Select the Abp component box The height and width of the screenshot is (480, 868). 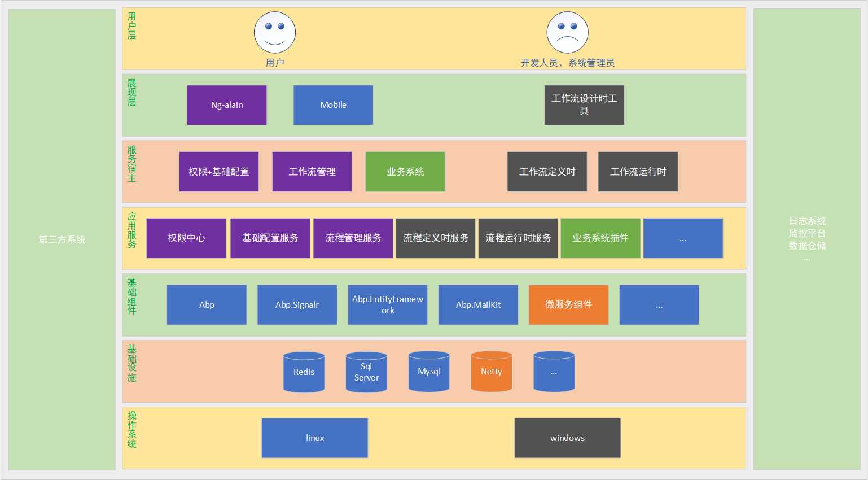[207, 305]
